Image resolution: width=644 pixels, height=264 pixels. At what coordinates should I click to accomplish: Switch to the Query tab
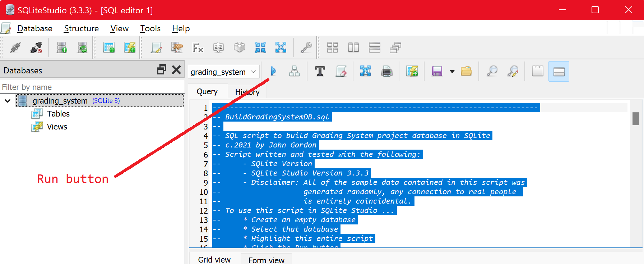point(207,92)
